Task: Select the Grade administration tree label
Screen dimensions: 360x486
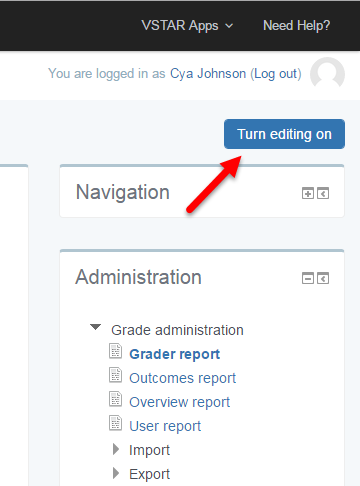Action: click(x=177, y=330)
